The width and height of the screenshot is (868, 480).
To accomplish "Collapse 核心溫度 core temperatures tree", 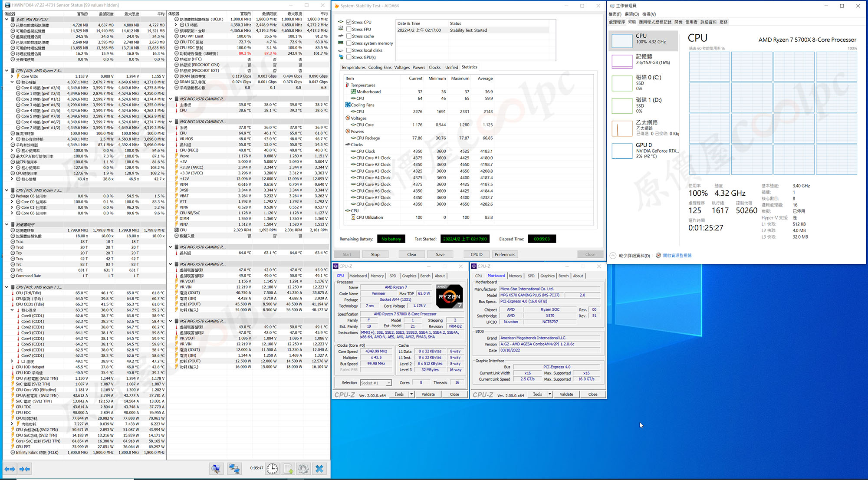I will click(x=12, y=310).
